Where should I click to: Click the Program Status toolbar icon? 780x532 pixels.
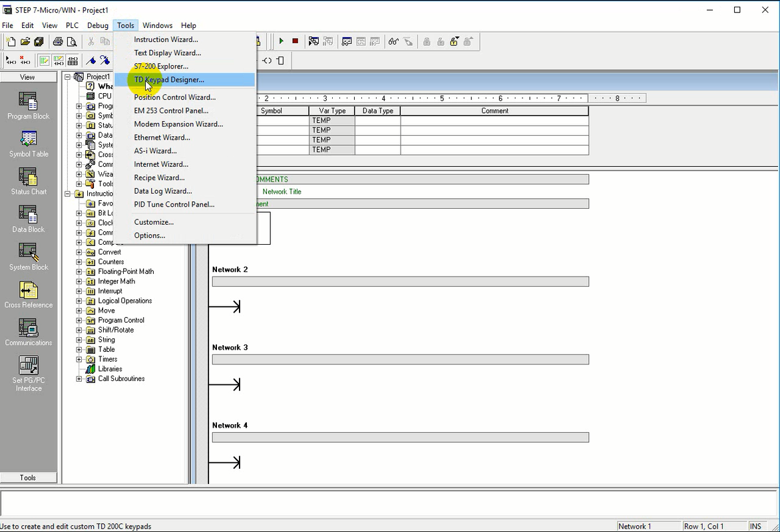click(313, 41)
